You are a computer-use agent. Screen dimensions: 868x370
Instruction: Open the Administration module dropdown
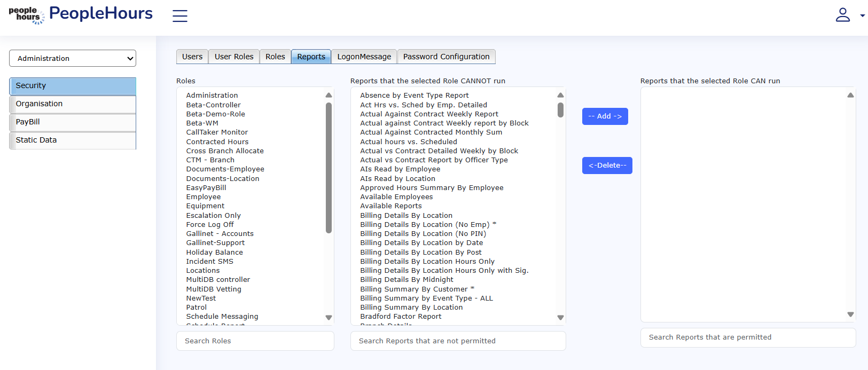pyautogui.click(x=73, y=58)
